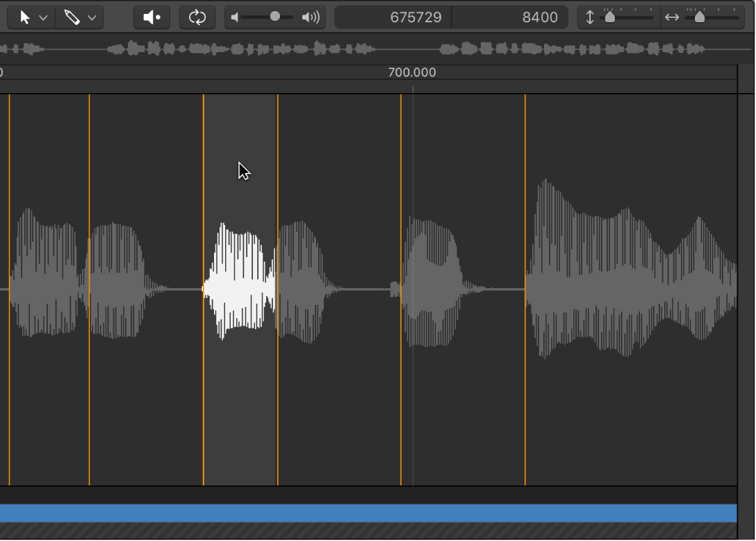Click the vertical zoom slider thumb
The image size is (756, 541).
[x=610, y=17]
